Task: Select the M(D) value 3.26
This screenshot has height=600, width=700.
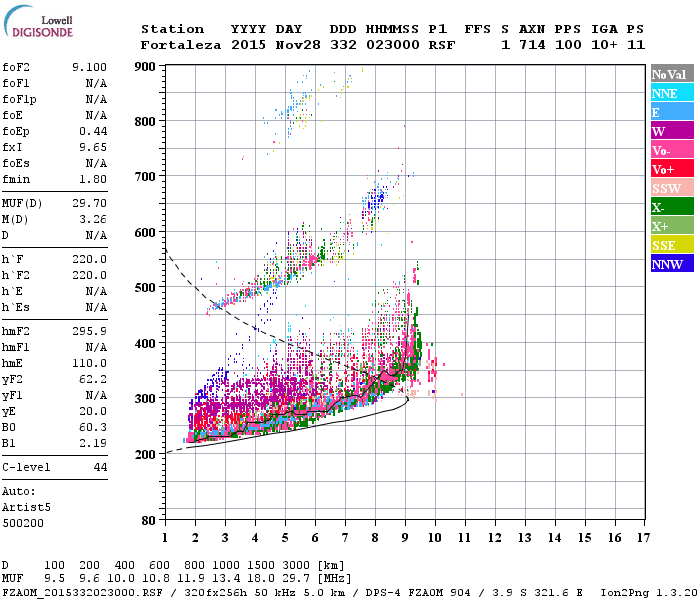Action: click(x=93, y=219)
